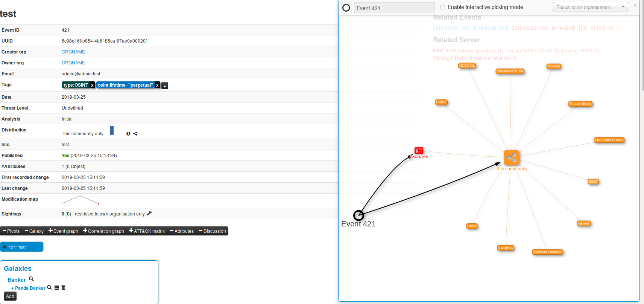Click the Event 421 input field
Image resolution: width=644 pixels, height=304 pixels.
click(x=393, y=8)
